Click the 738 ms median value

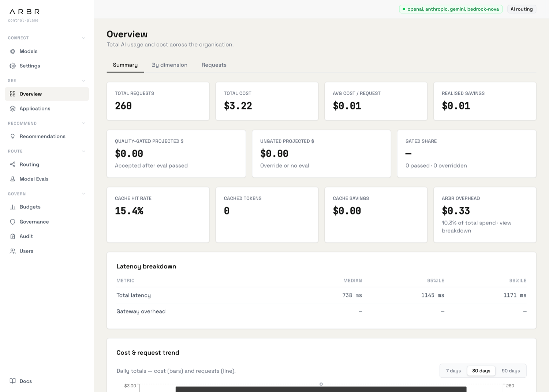(352, 295)
